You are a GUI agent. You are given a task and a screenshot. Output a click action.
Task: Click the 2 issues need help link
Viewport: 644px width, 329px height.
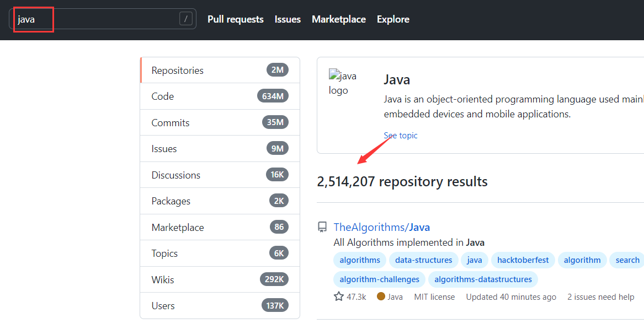tap(601, 296)
